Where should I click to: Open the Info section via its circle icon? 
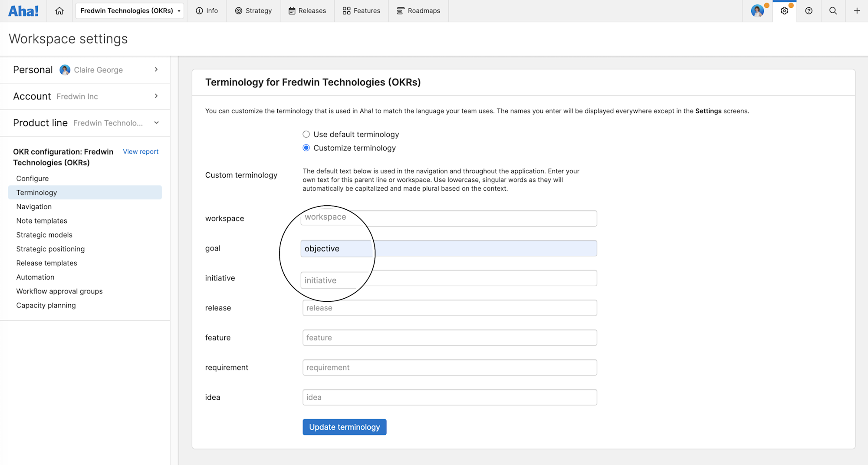(x=199, y=11)
